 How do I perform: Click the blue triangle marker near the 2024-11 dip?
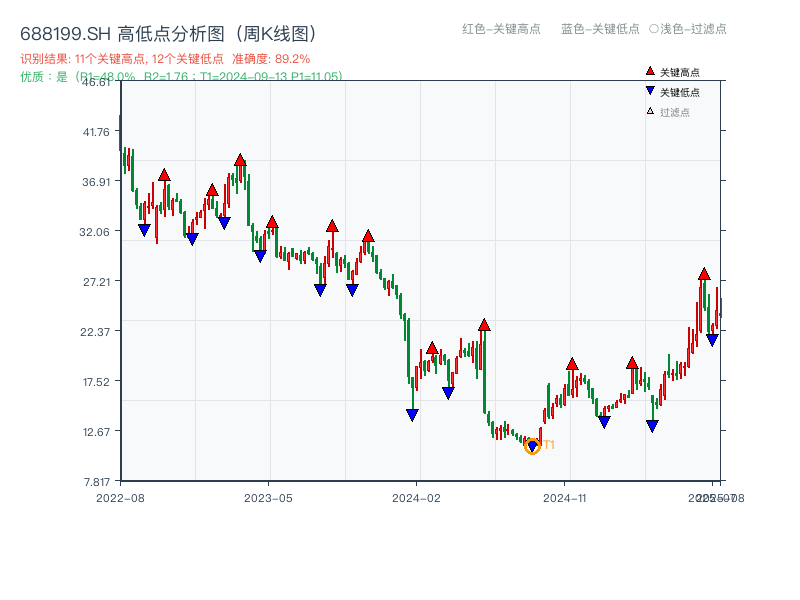604,422
